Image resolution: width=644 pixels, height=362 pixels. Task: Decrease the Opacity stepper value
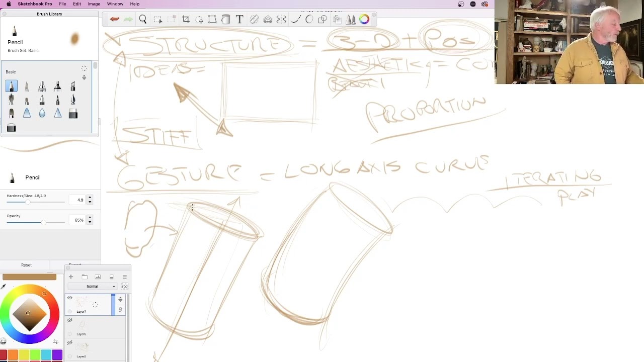(90, 222)
